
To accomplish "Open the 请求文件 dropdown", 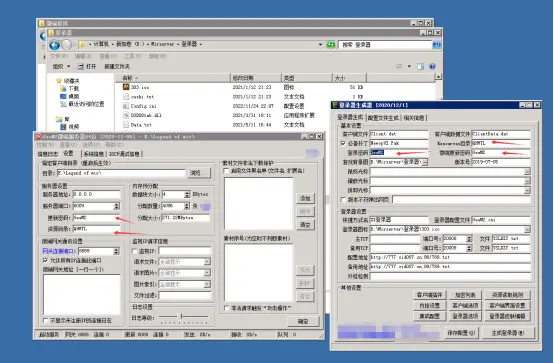I will point(207,262).
